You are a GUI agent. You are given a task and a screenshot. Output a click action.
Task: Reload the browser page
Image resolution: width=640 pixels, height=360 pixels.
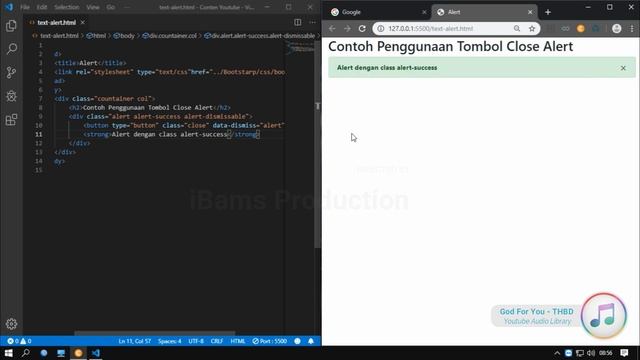pyautogui.click(x=362, y=29)
